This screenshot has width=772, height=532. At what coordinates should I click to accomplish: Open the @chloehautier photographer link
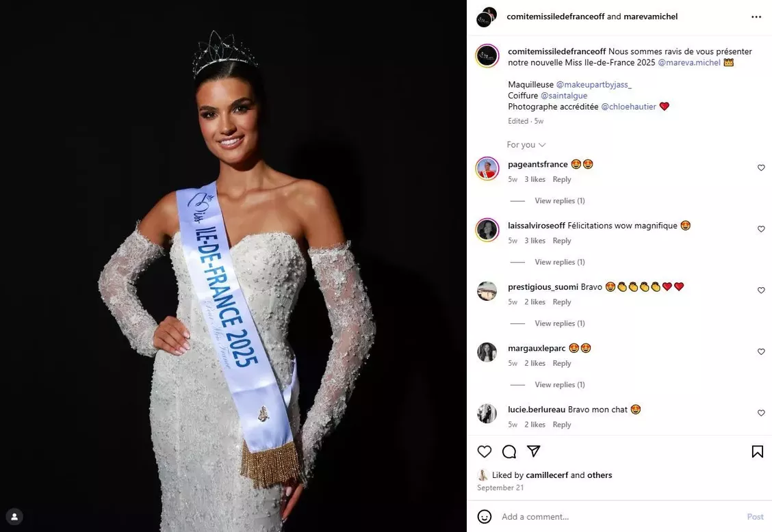pos(628,107)
